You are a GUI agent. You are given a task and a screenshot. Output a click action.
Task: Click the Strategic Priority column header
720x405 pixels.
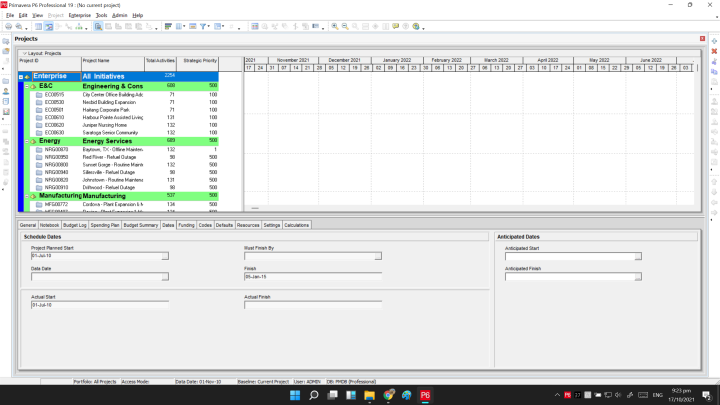(x=200, y=61)
